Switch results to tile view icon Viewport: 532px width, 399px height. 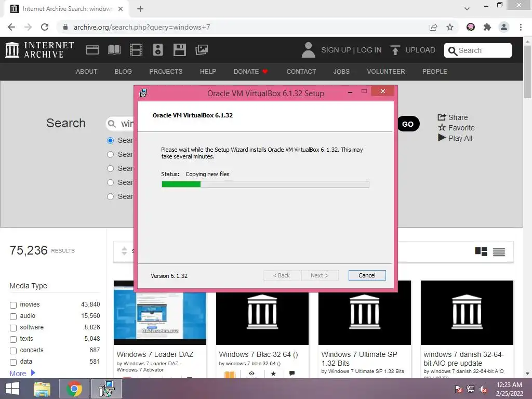(481, 251)
